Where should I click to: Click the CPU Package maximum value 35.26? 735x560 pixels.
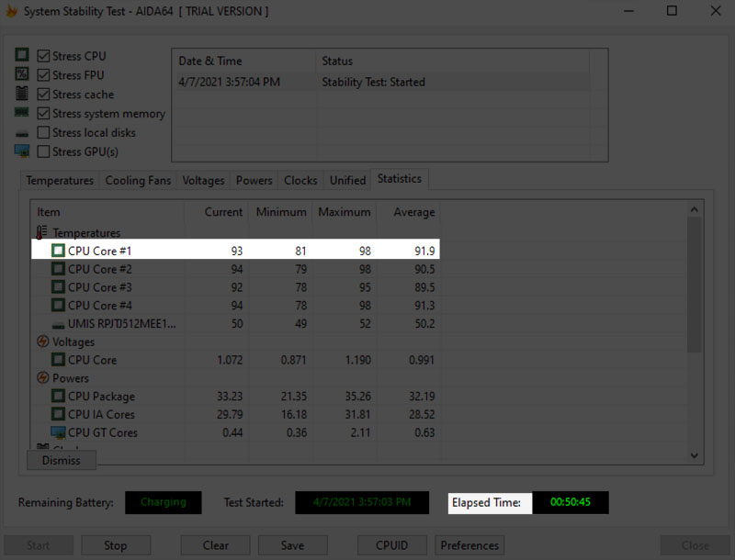(x=357, y=396)
